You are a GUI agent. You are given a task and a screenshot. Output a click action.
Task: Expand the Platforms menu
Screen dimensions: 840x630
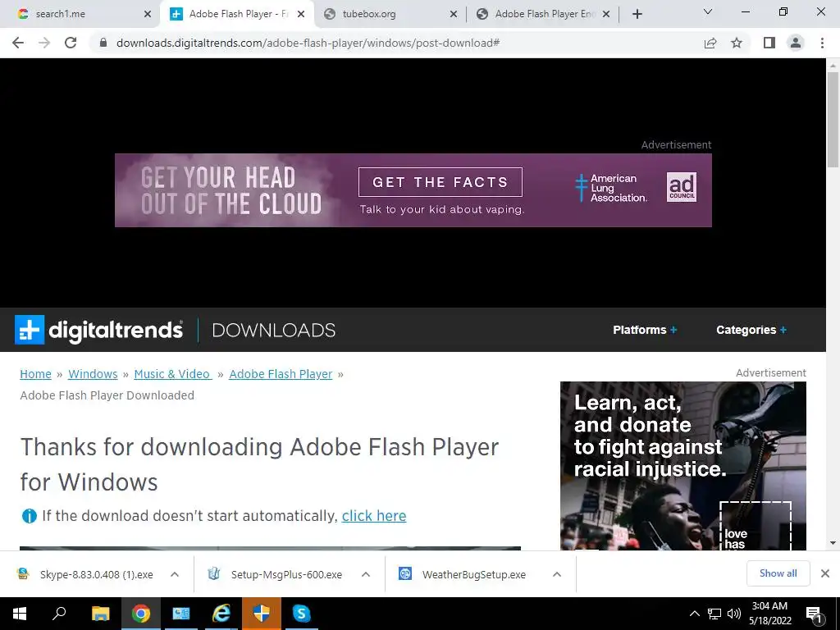[645, 330]
